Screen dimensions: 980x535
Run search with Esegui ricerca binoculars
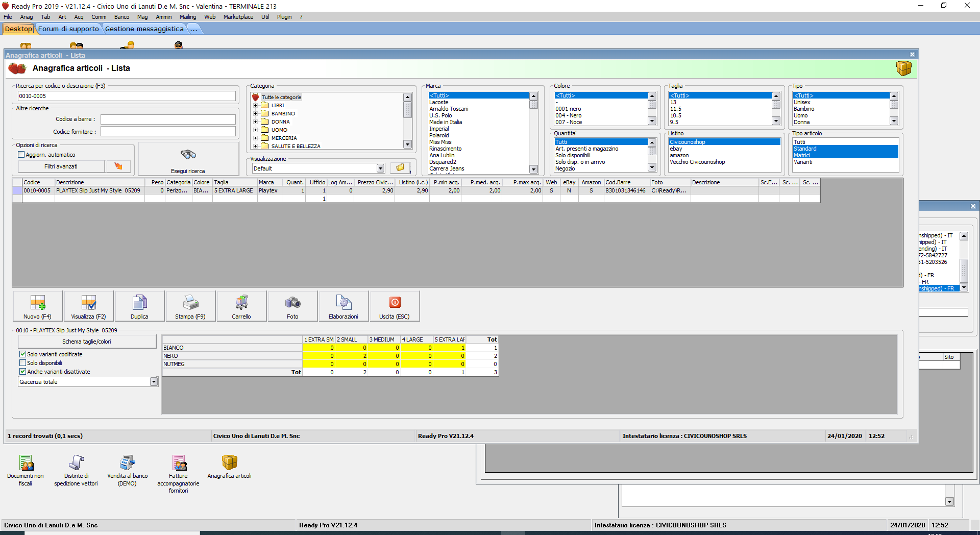click(x=188, y=159)
